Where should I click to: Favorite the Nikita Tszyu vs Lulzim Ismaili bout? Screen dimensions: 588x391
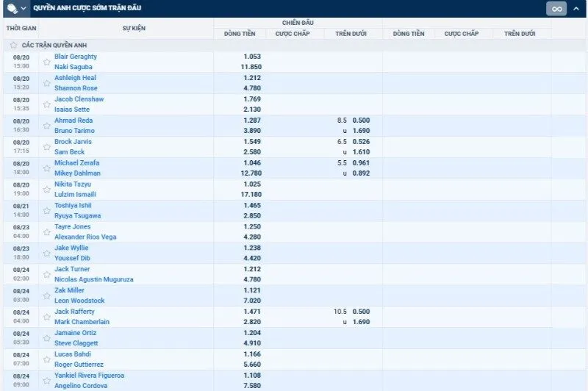click(46, 190)
